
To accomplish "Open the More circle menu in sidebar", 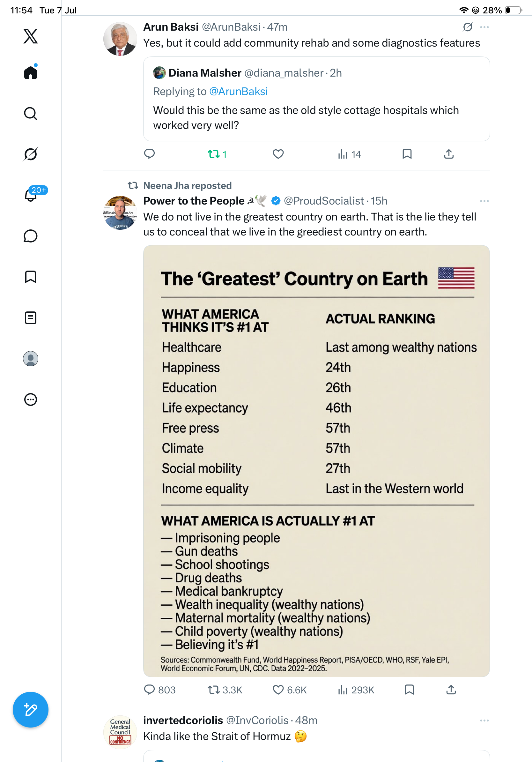I will click(x=31, y=400).
